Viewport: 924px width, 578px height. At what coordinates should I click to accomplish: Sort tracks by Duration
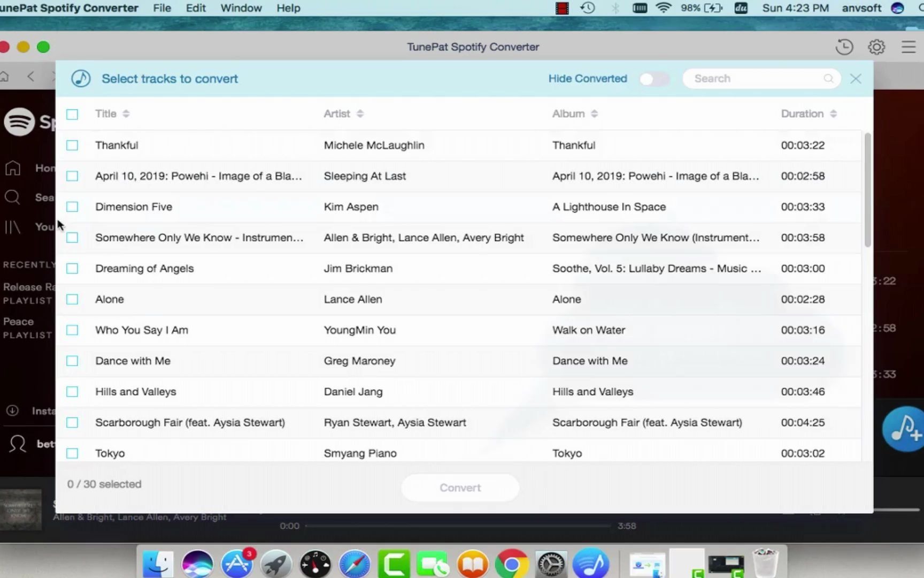[x=833, y=113]
